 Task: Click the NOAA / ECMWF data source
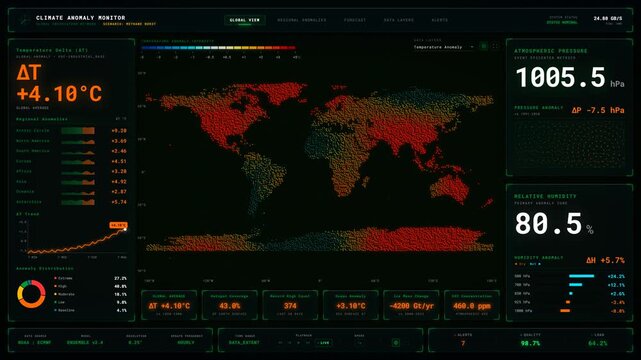pos(34,342)
